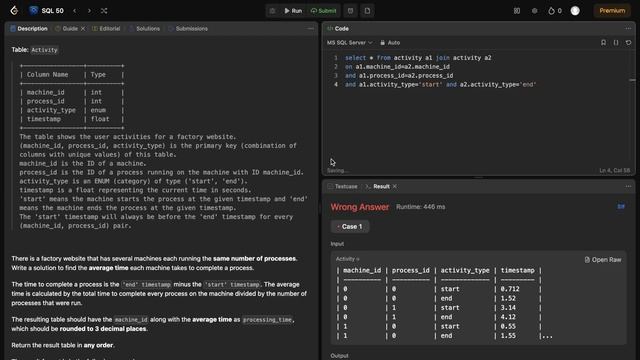The height and width of the screenshot is (360, 640).
Task: Click the streak fire counter
Action: (555, 11)
